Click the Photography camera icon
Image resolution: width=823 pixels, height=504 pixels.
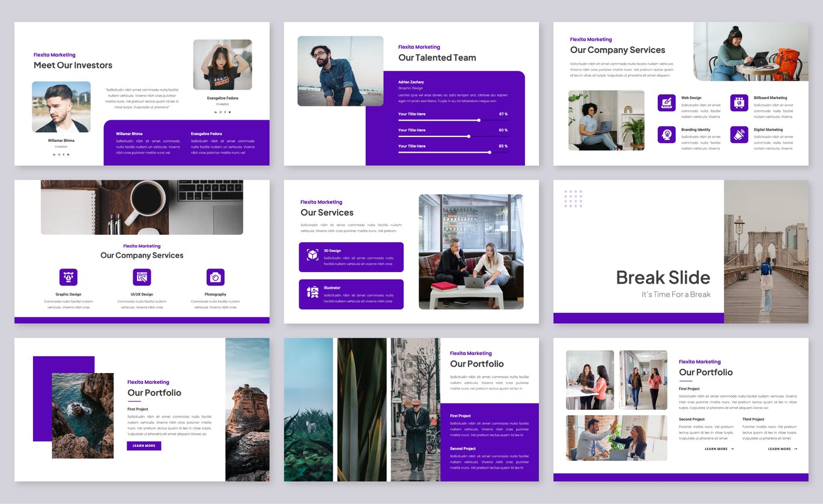[216, 277]
